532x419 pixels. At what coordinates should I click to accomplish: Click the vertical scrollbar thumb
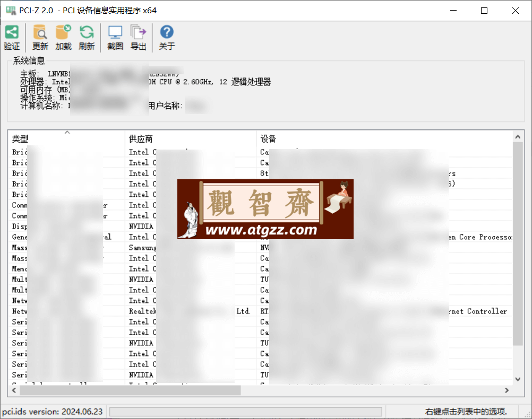pos(518,244)
